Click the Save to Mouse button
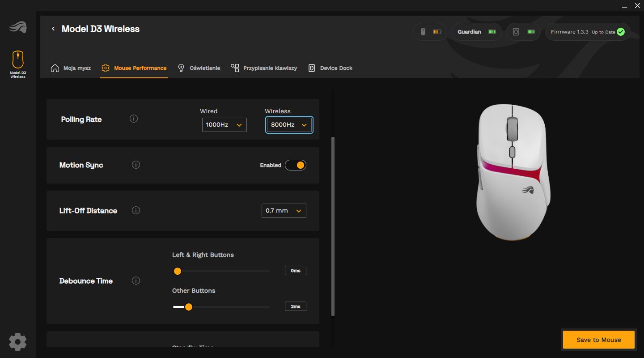644x358 pixels. (598, 340)
